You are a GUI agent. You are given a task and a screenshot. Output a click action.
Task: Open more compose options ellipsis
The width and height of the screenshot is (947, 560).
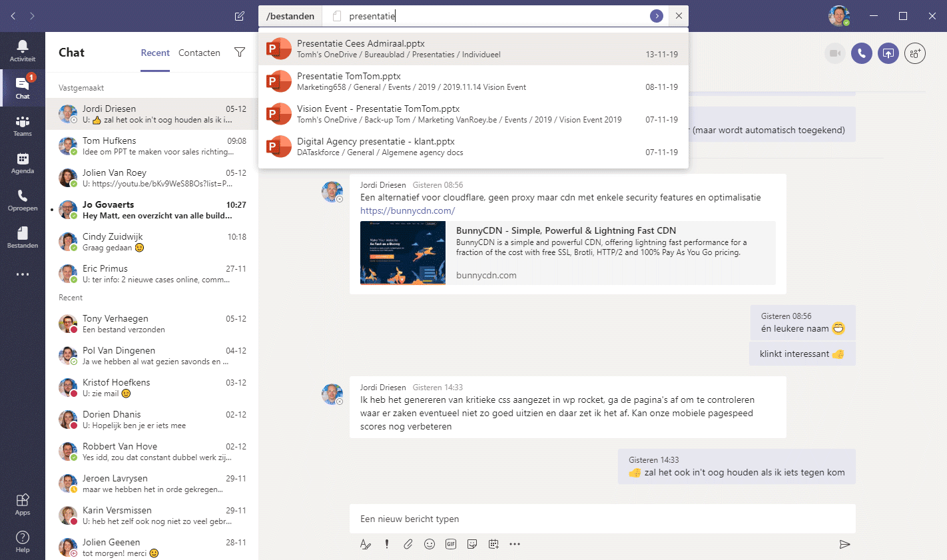click(x=515, y=544)
